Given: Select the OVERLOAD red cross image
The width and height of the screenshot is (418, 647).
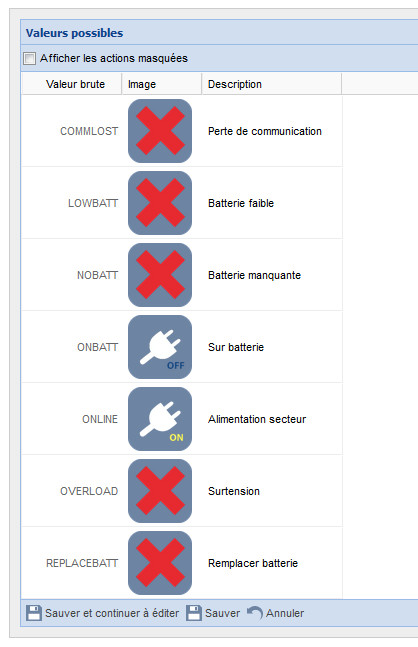Looking at the screenshot, I should 160,491.
